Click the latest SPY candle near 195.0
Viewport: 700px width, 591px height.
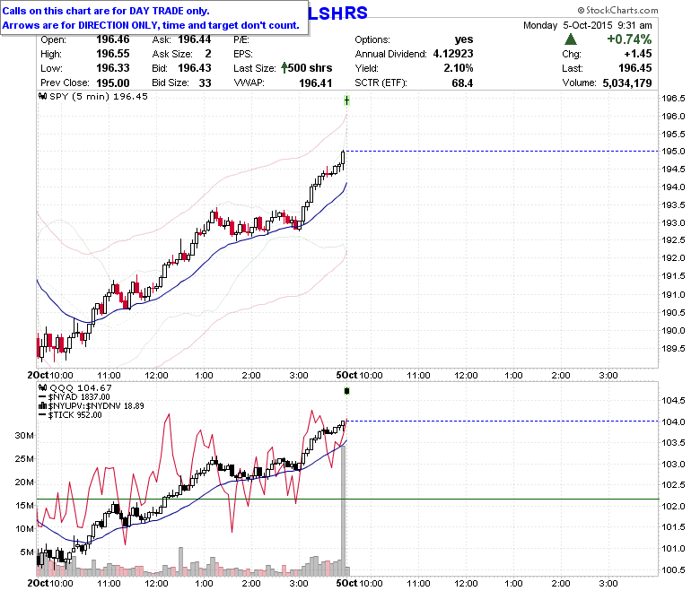coord(343,159)
